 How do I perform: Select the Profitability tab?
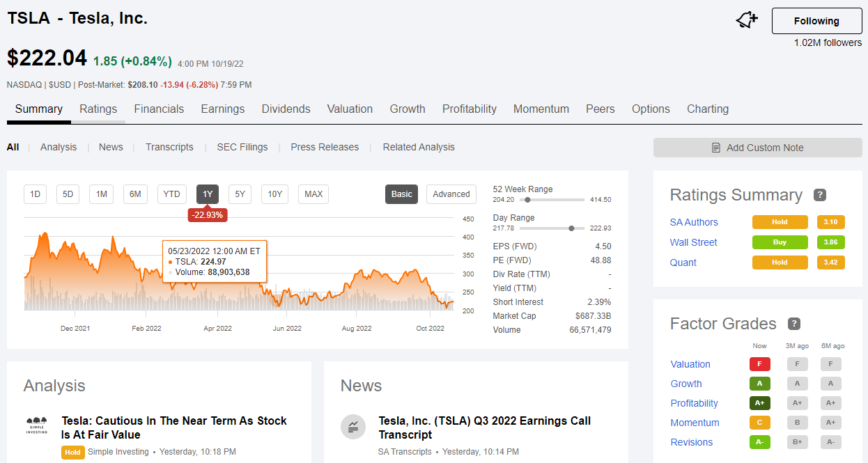click(x=470, y=109)
